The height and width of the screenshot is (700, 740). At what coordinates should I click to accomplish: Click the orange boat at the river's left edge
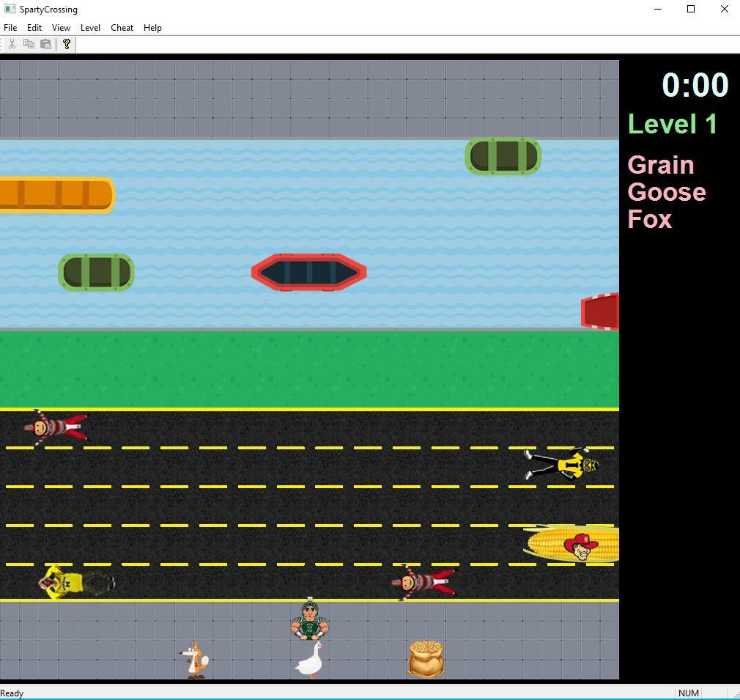pos(56,195)
